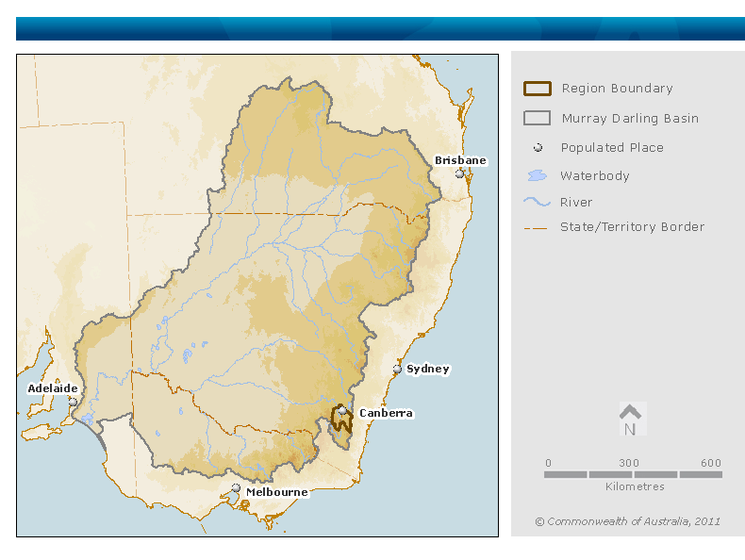Click the 'Murray Darling Basin' legend text

click(x=630, y=118)
